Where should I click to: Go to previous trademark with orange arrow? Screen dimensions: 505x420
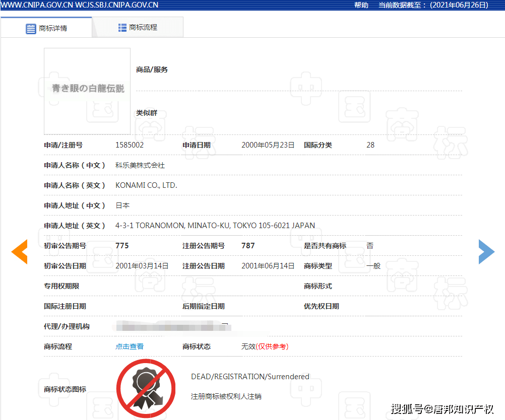(20, 252)
